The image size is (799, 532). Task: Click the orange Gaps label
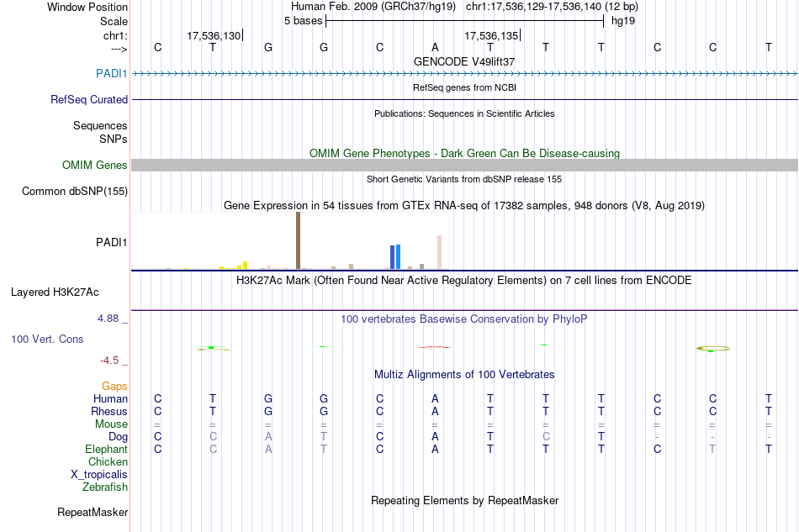coord(114,387)
